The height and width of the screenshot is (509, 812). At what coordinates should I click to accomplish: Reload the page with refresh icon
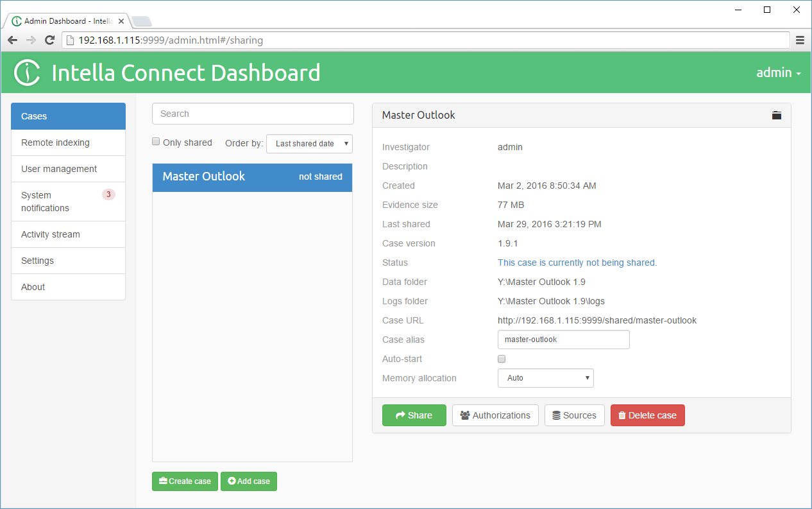(x=49, y=40)
